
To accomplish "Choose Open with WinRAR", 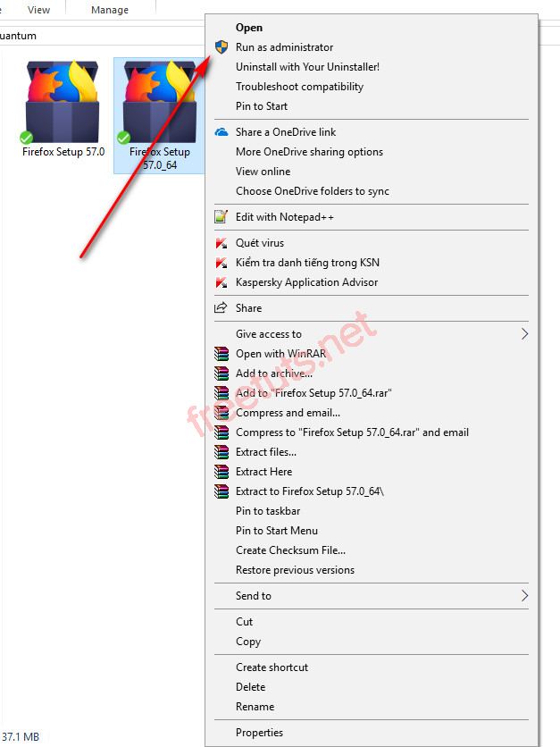I will click(x=372, y=354).
